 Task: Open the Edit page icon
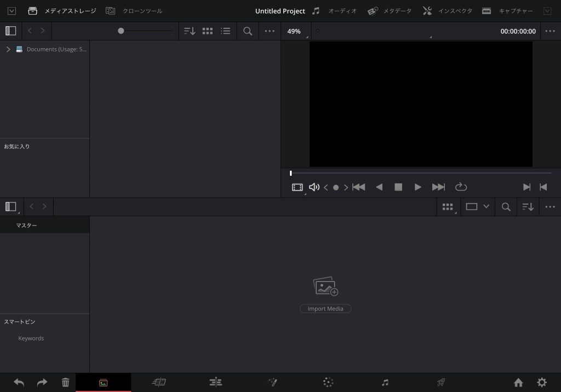(216, 383)
